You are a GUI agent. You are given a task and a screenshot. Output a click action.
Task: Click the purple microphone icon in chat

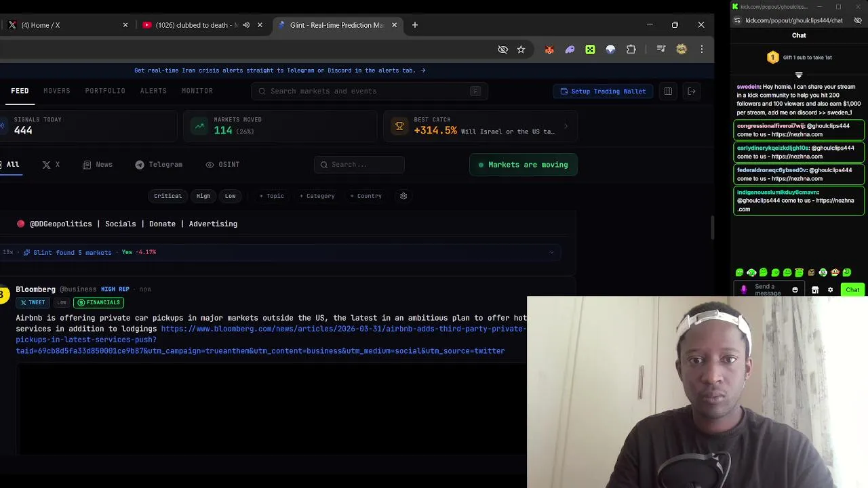tap(744, 289)
